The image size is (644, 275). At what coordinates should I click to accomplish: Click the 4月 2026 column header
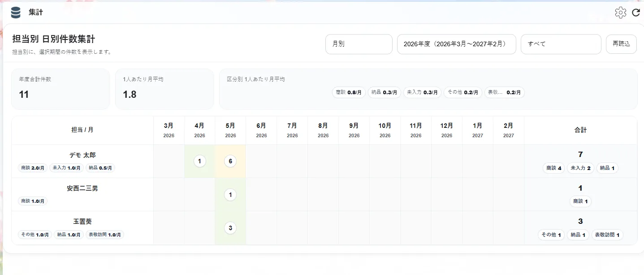pos(200,130)
